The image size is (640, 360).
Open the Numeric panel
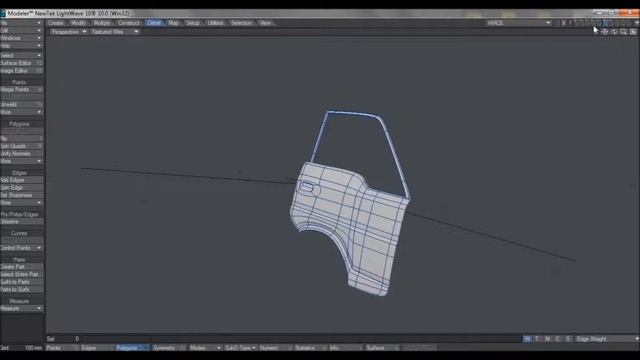[276, 348]
